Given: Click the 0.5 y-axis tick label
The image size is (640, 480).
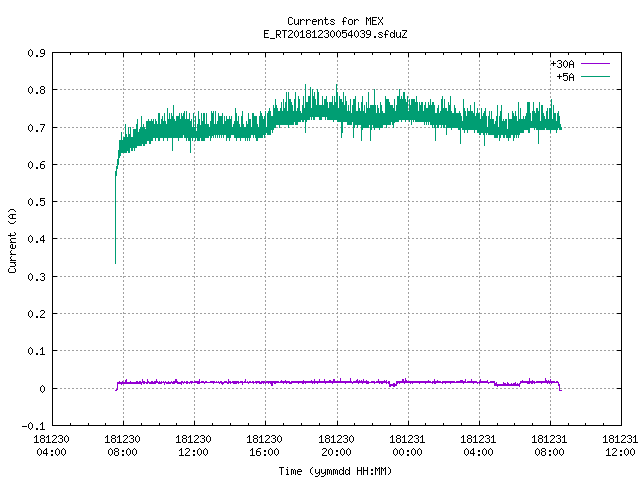Looking at the screenshot, I should pos(36,202).
